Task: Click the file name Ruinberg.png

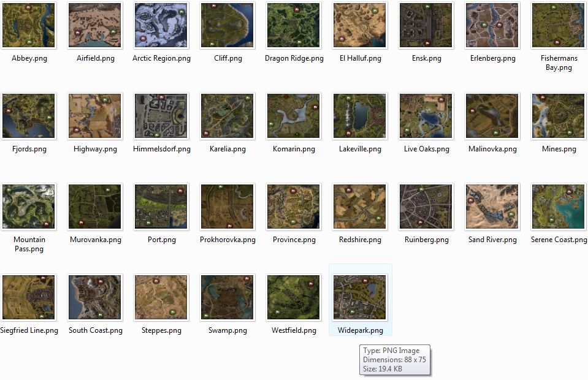Action: coord(426,240)
